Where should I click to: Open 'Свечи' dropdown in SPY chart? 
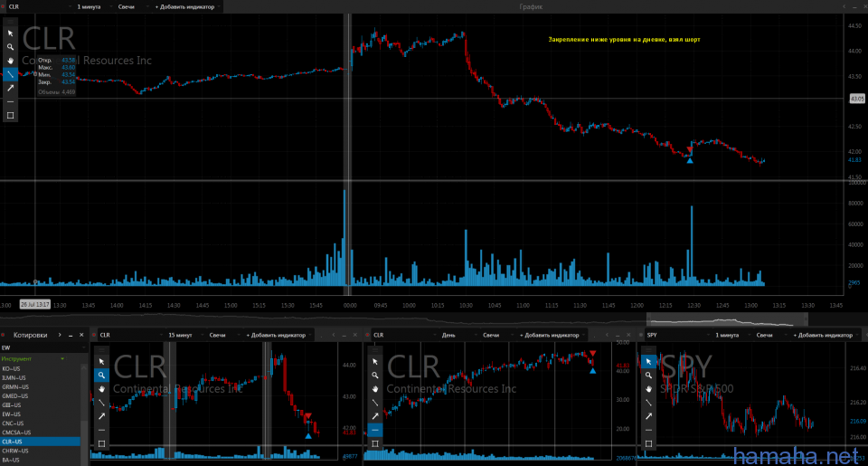point(769,335)
